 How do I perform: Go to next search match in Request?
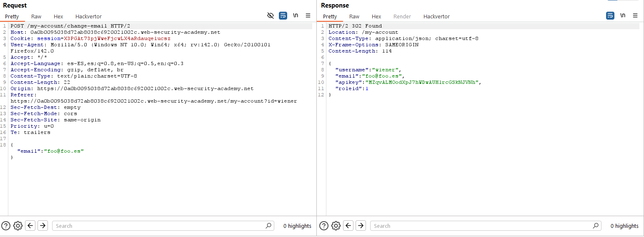tap(43, 226)
